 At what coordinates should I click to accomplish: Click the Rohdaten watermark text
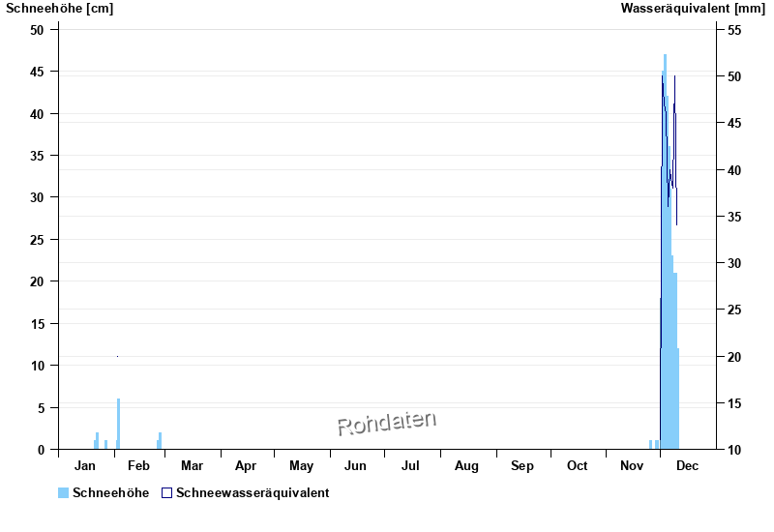point(387,423)
